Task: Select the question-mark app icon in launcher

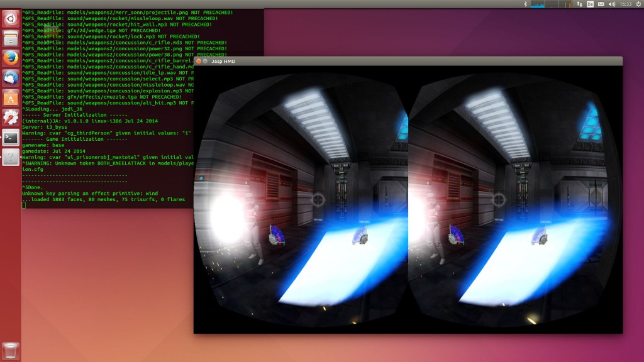Action: pyautogui.click(x=11, y=157)
